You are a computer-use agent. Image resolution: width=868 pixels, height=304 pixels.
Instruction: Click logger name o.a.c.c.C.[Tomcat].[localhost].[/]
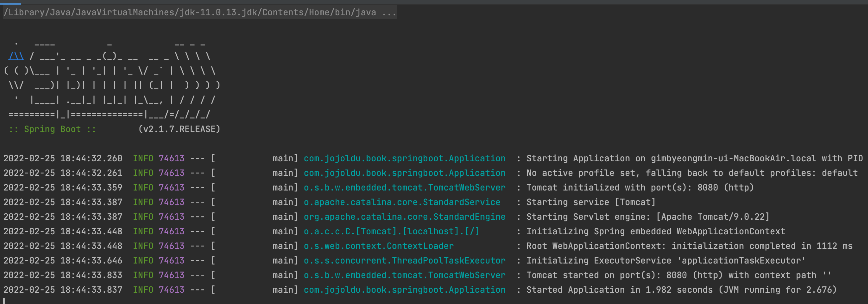coord(391,232)
